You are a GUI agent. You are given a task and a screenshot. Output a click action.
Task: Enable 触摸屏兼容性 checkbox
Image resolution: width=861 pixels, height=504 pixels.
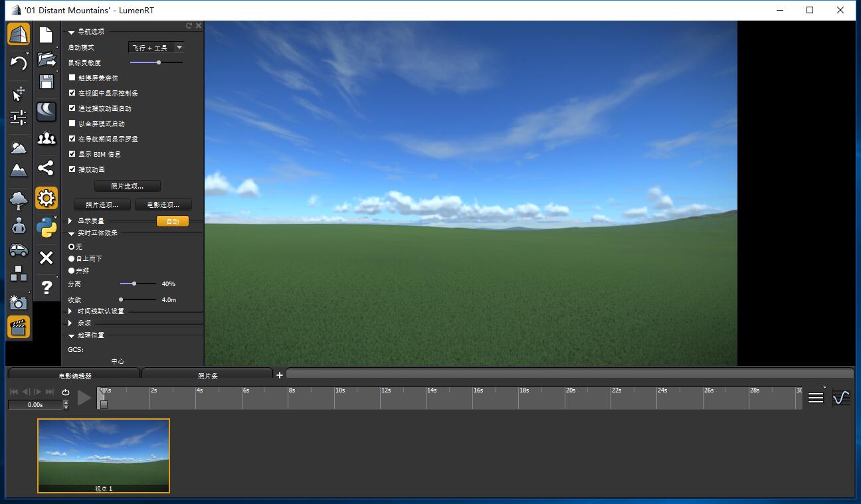[x=72, y=78]
